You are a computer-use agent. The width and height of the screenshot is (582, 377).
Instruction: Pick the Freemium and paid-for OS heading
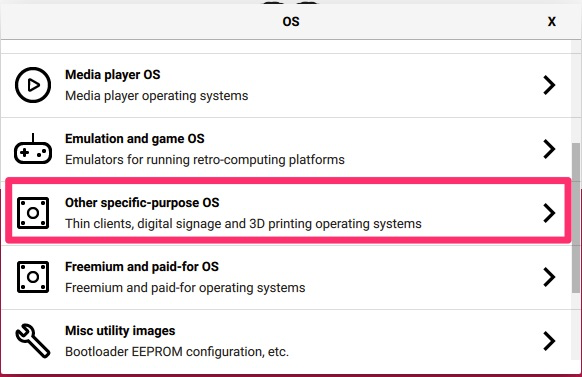(x=142, y=267)
